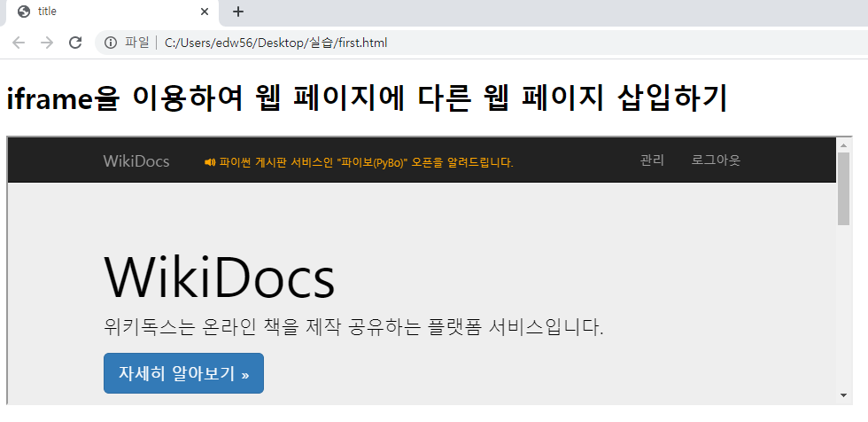Reload the page with the refresh icon
868x422 pixels.
tap(75, 43)
